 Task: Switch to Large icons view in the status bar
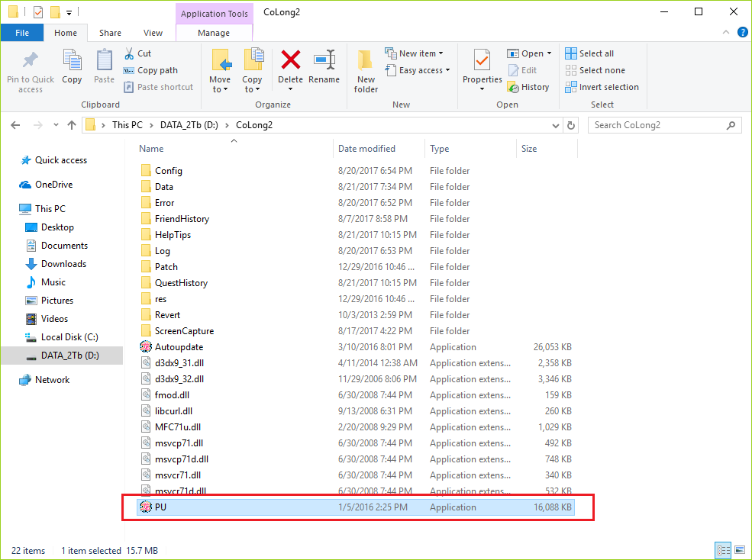tap(740, 550)
